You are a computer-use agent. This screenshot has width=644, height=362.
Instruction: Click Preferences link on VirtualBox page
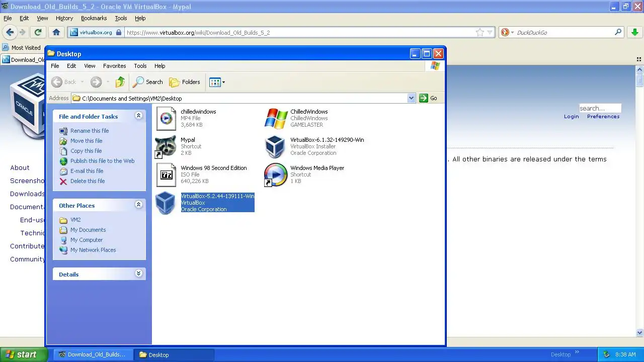coord(603,116)
